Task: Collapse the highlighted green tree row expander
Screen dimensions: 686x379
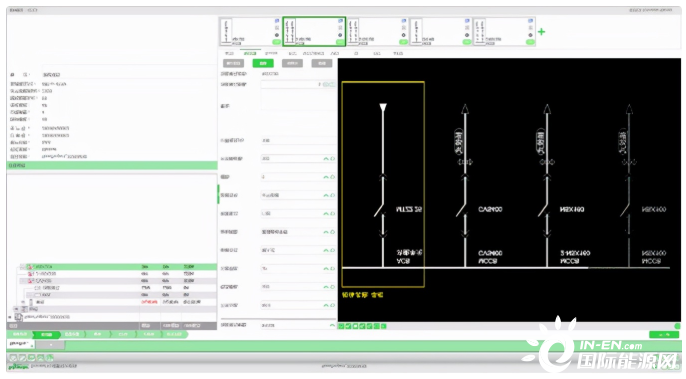Action: coord(23,267)
